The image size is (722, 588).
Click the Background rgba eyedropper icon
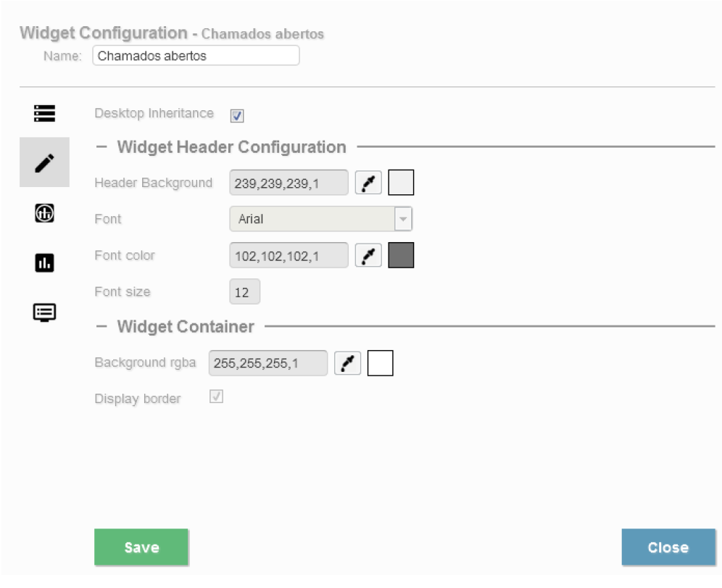point(347,363)
